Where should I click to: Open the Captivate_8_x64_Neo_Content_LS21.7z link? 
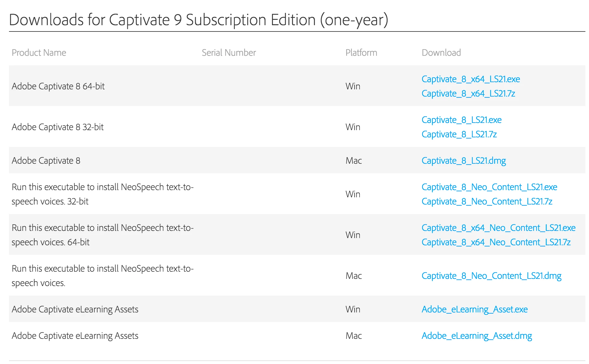496,242
